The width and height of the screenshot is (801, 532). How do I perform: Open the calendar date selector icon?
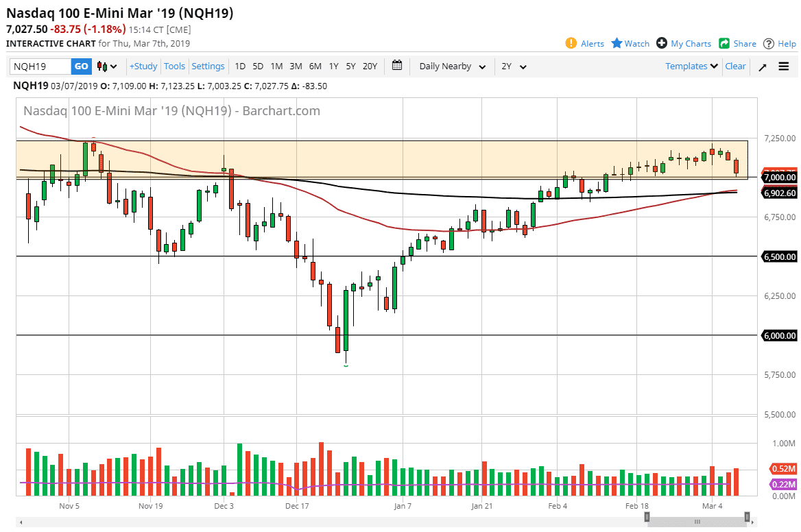tap(396, 66)
